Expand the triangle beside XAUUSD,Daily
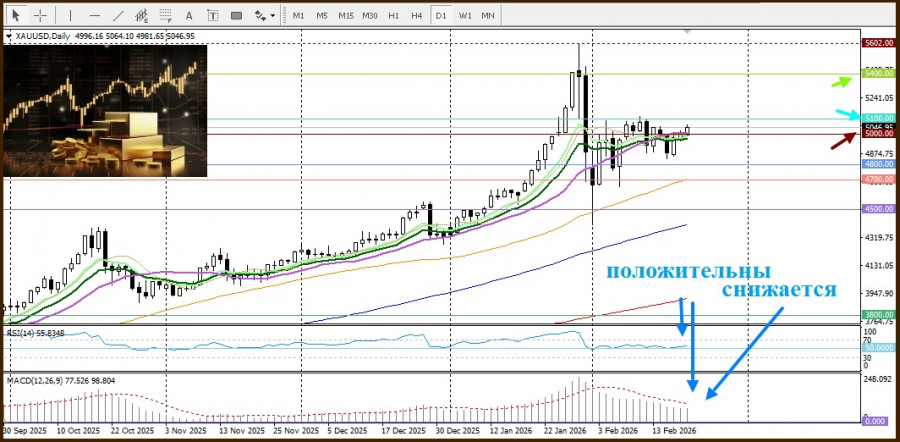 [9, 36]
